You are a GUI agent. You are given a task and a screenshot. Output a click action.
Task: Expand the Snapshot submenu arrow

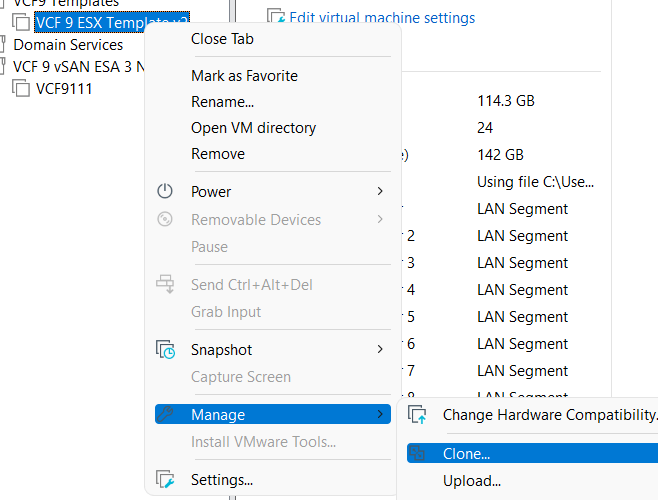[380, 350]
